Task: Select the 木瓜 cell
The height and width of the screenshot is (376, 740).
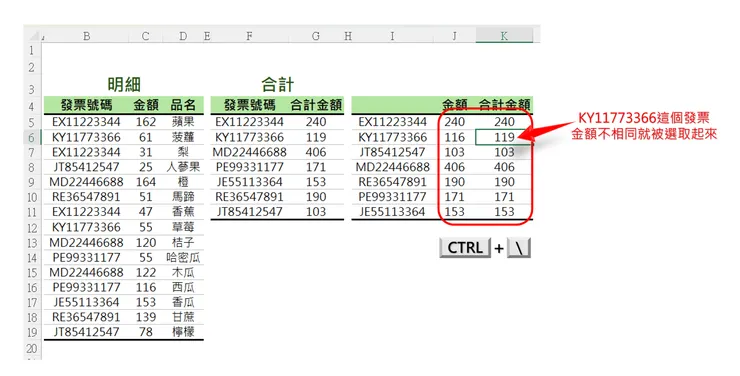Action: point(183,273)
